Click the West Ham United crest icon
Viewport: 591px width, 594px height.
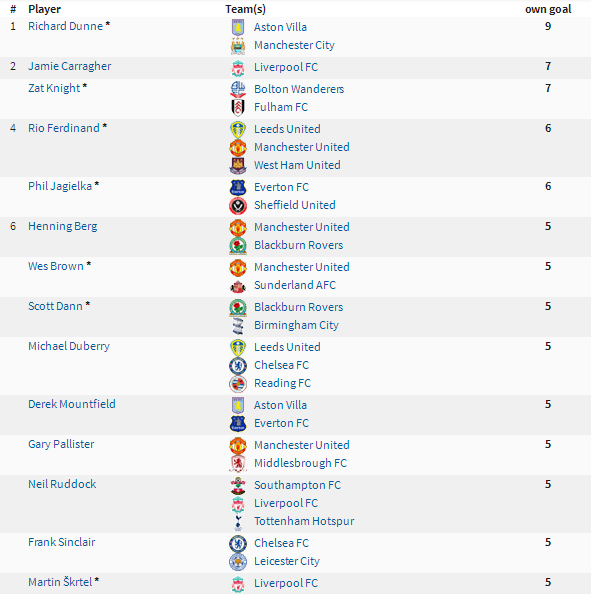point(238,165)
